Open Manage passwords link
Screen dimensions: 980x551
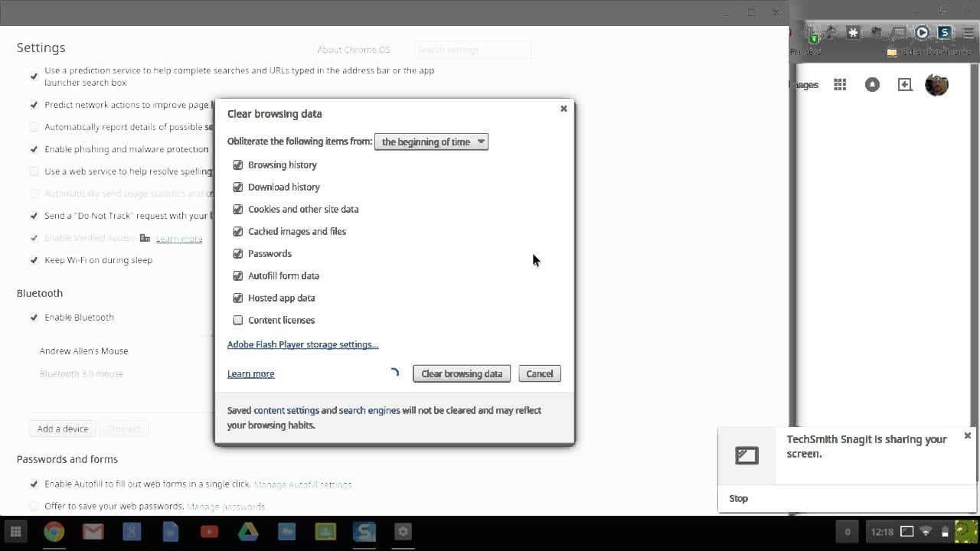pyautogui.click(x=226, y=507)
